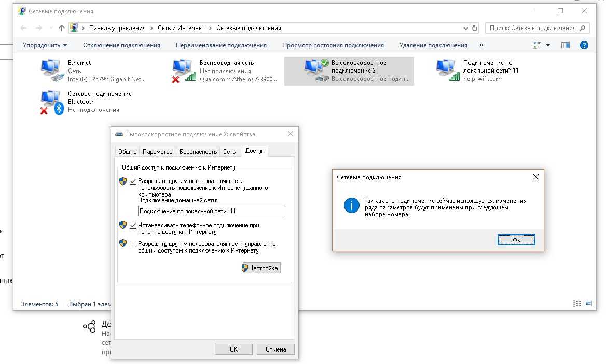Viewport: 607px width, 364px height.
Task: Expand the address bar history dropdown
Action: (466, 28)
